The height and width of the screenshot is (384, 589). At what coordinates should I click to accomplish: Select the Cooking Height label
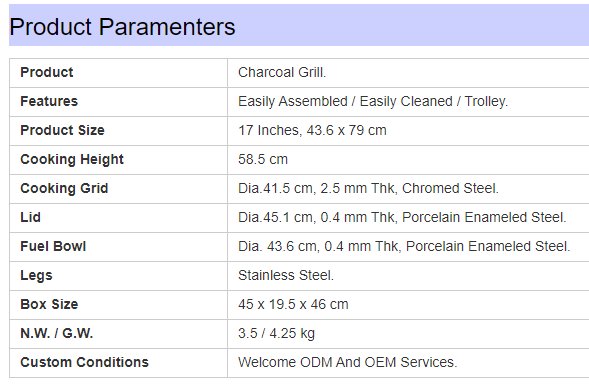click(72, 159)
